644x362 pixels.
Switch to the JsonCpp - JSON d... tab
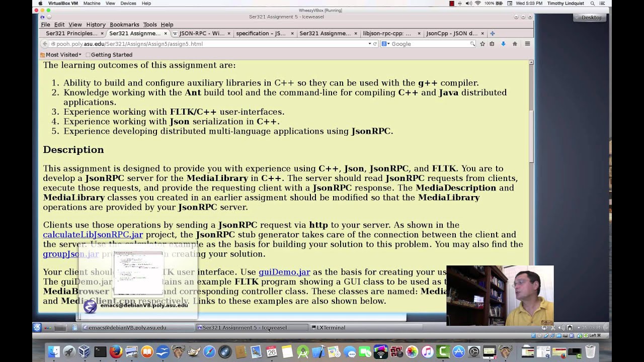click(451, 33)
